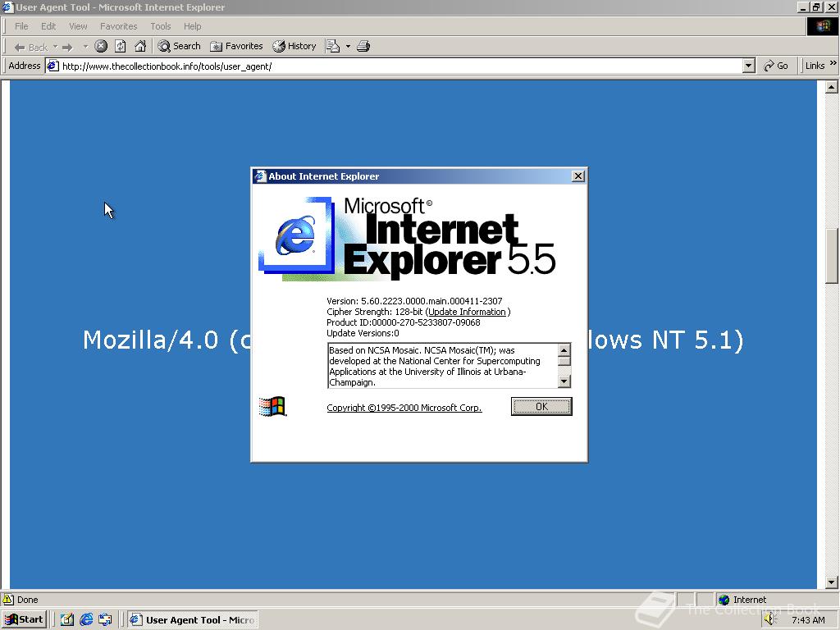Click the Windows Start button

coord(25,620)
